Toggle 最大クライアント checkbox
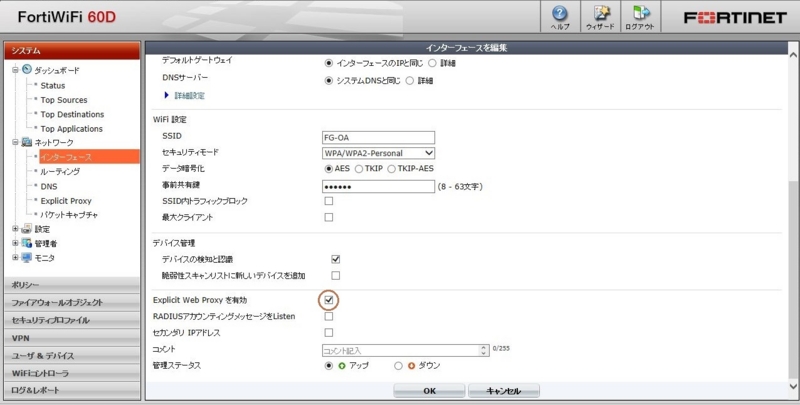 pos(329,217)
